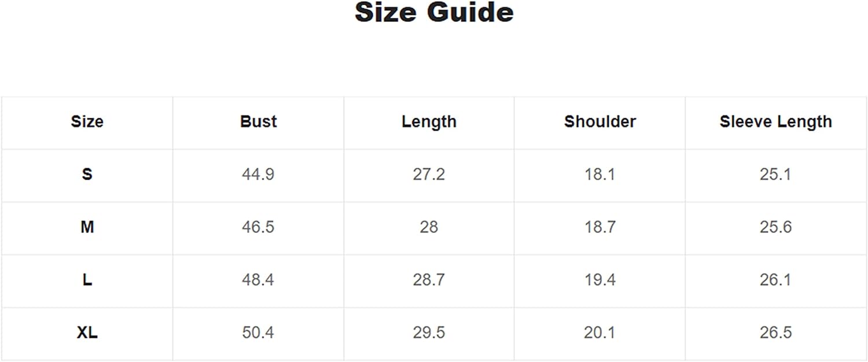
Task: Click the L size row label
Action: pyautogui.click(x=87, y=280)
